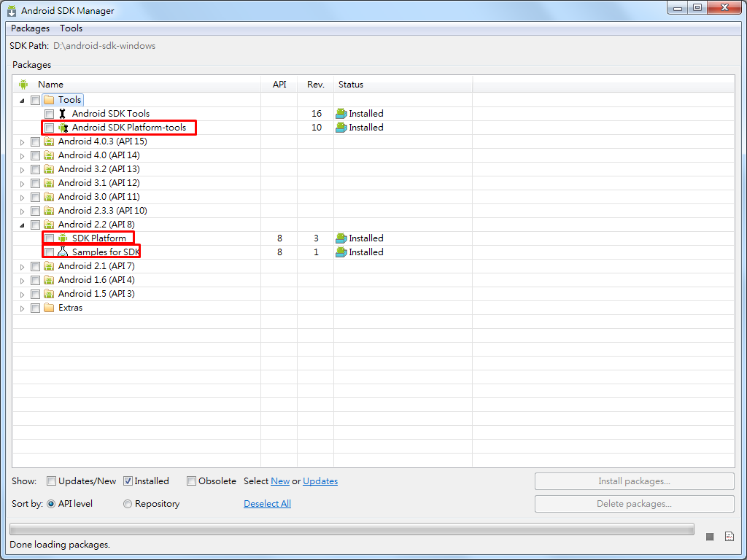Click the API column header
747x560 pixels.
pyautogui.click(x=279, y=85)
